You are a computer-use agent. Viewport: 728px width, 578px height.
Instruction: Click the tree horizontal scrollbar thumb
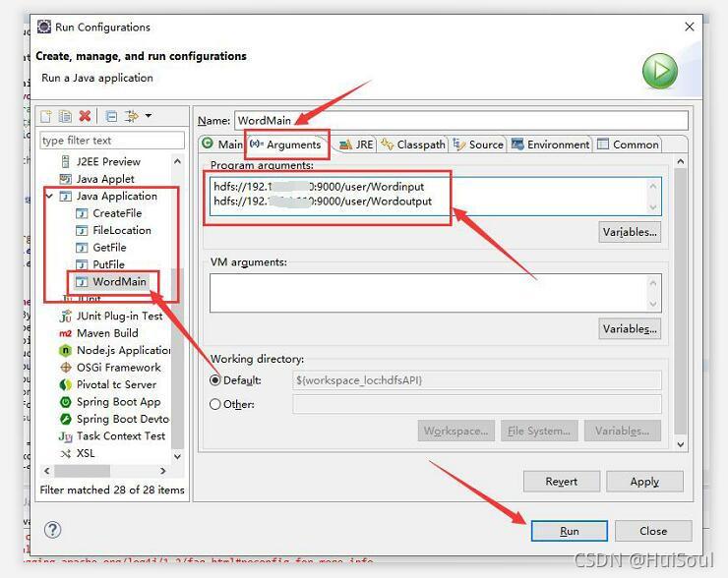tap(83, 471)
